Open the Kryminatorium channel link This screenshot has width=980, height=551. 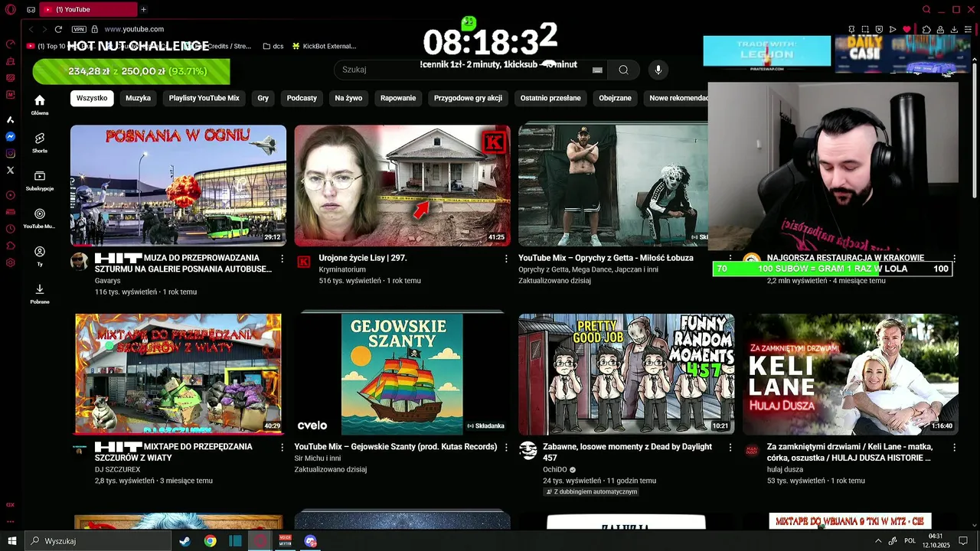[342, 269]
